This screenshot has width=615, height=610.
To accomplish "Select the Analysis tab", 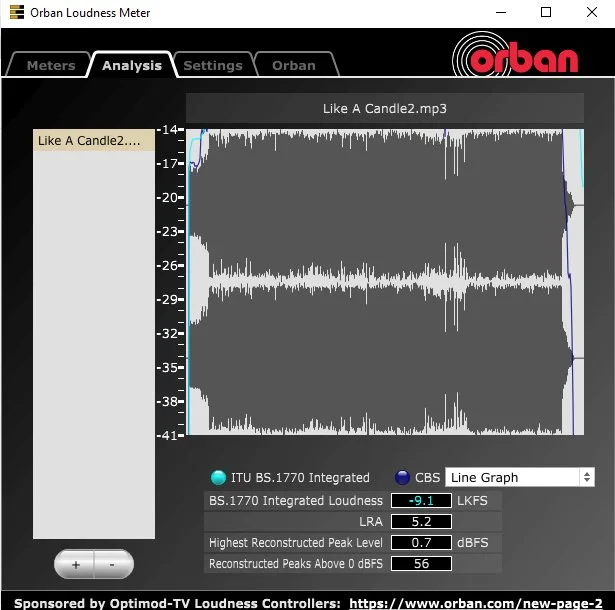I will (x=131, y=65).
